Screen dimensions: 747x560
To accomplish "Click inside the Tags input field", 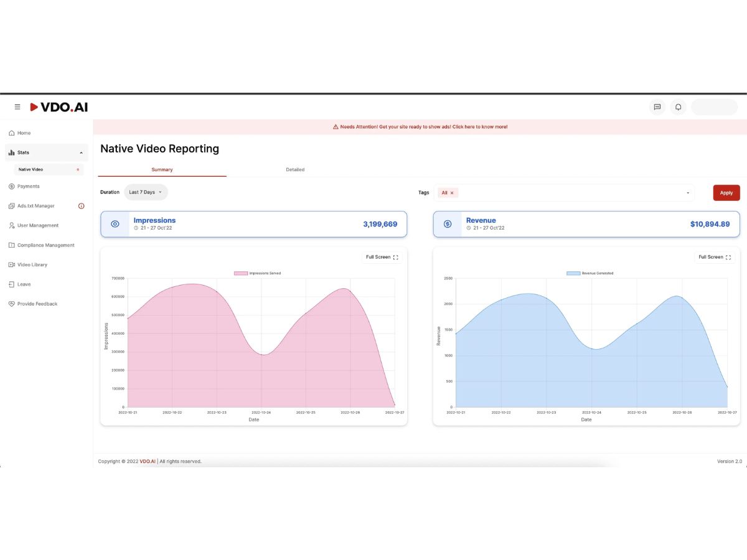I will (565, 193).
